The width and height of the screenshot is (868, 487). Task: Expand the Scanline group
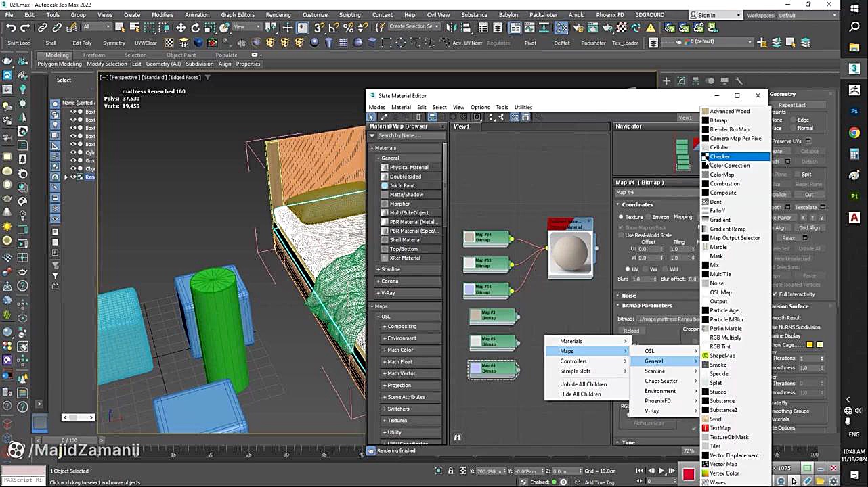point(378,269)
